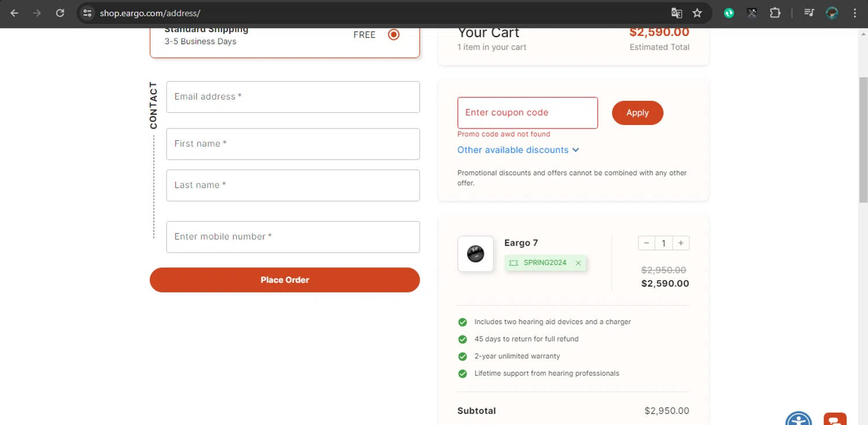868x425 pixels.
Task: Click the address bar URL
Action: point(150,13)
